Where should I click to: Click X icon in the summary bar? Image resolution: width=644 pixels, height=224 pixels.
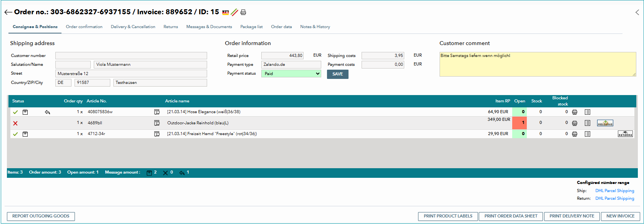click(x=165, y=173)
